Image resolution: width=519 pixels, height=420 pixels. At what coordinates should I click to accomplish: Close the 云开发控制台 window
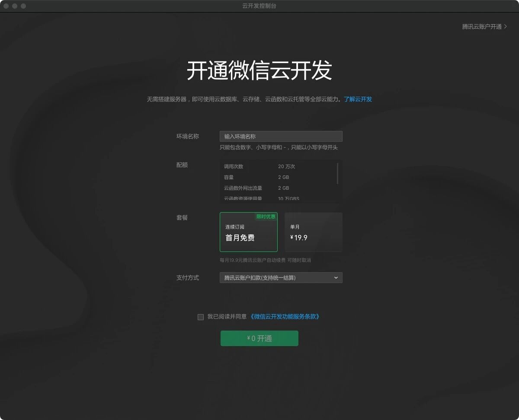[x=6, y=6]
